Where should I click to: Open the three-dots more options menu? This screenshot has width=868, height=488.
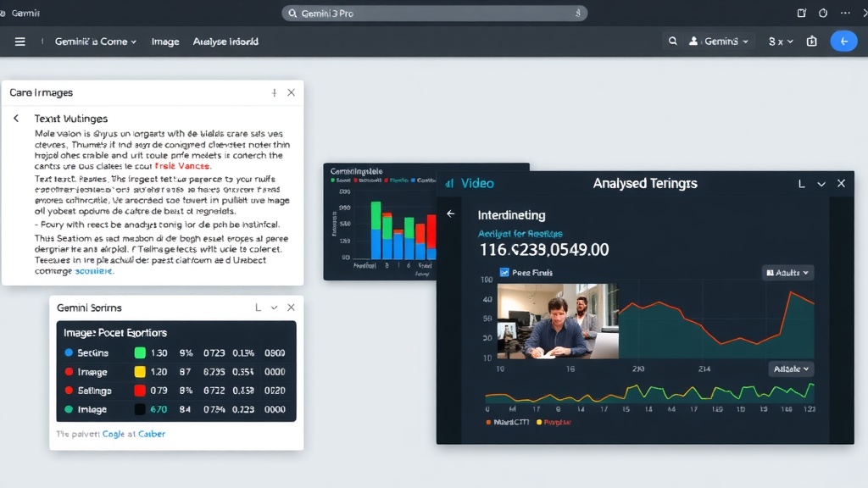pos(843,14)
